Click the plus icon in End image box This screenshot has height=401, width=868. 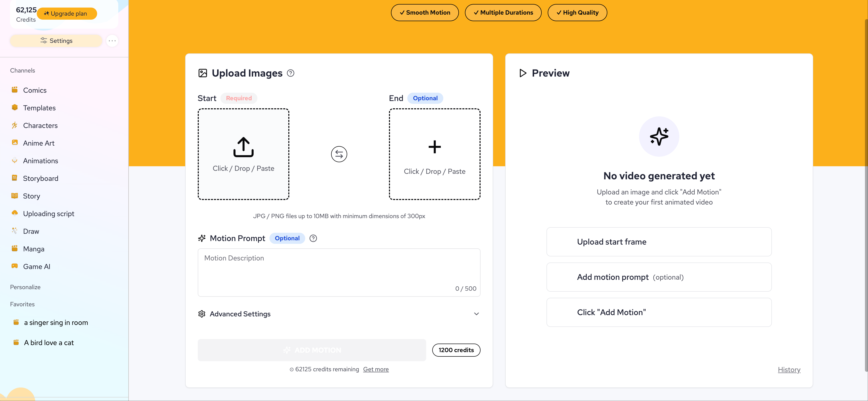(x=434, y=147)
